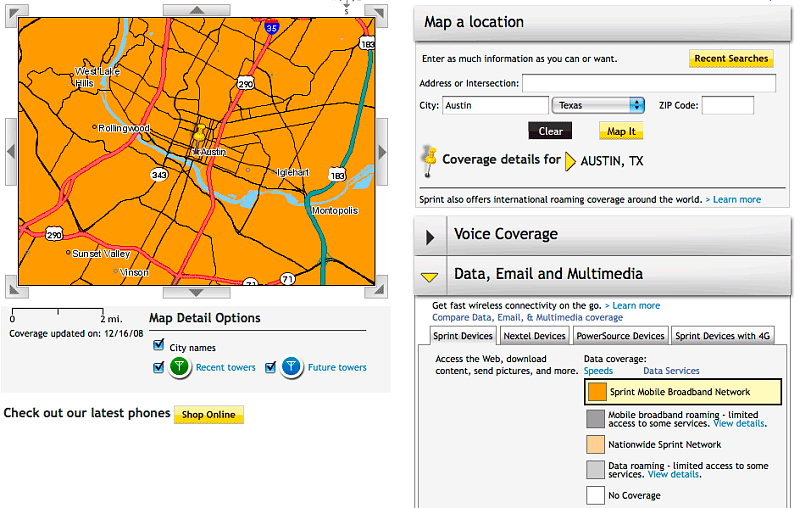Toggle the Recent towers checkbox
The width and height of the screenshot is (800, 508).
point(159,367)
